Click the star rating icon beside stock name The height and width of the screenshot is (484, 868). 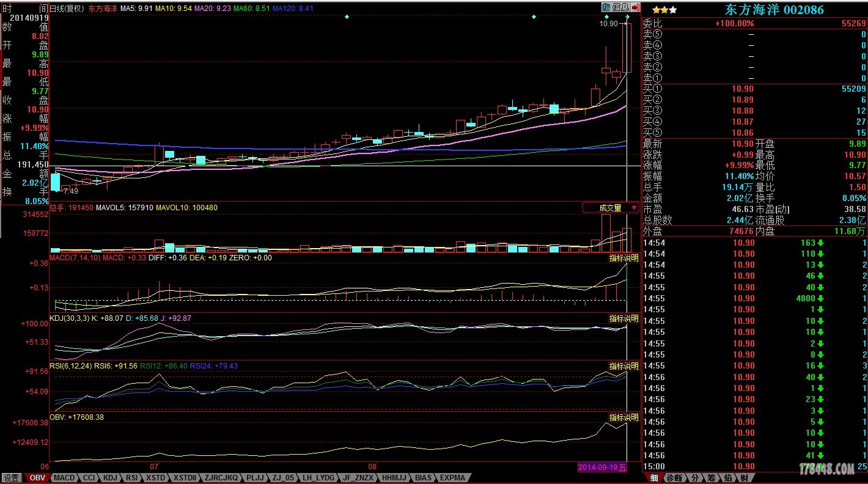[x=664, y=10]
